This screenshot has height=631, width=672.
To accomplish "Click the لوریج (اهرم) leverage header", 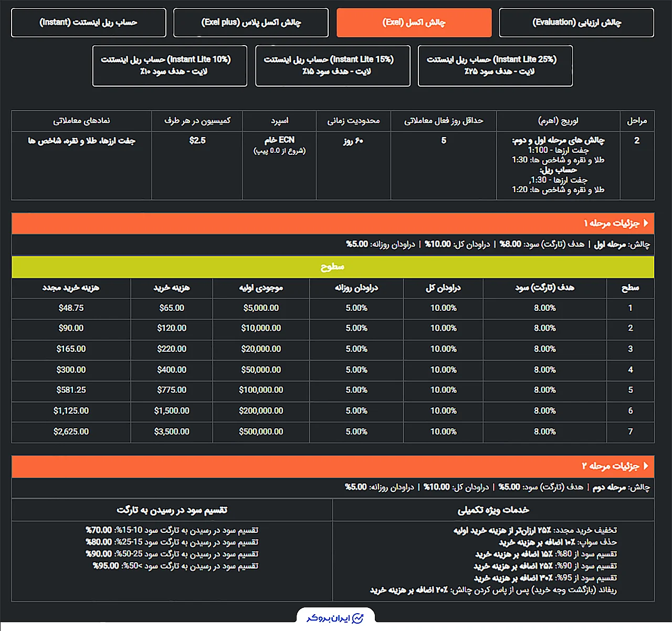I will 558,121.
